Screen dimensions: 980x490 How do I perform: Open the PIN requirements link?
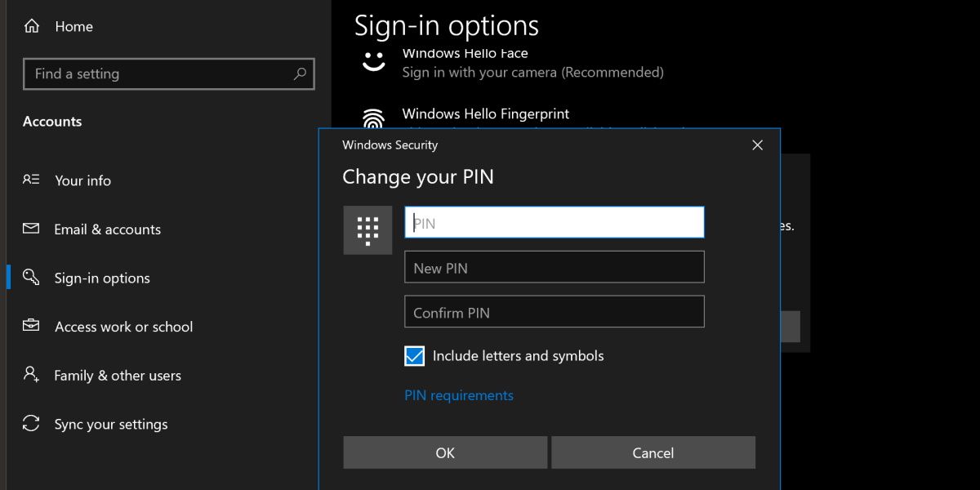pyautogui.click(x=458, y=394)
